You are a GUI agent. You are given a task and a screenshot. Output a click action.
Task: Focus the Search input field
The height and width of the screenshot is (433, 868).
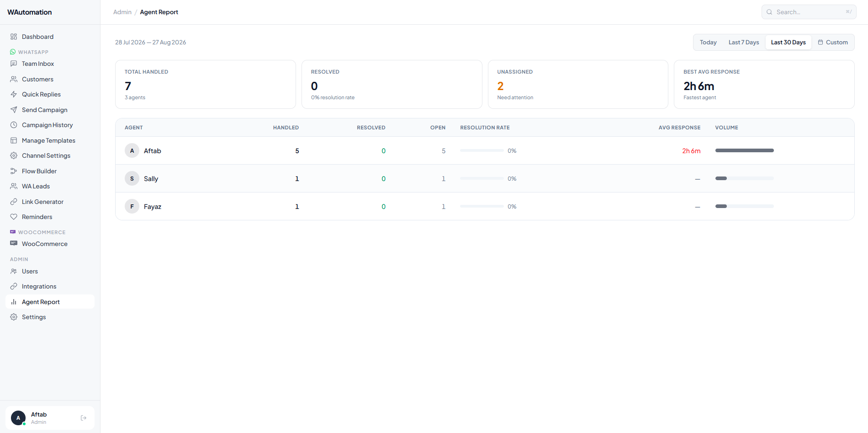tap(809, 12)
